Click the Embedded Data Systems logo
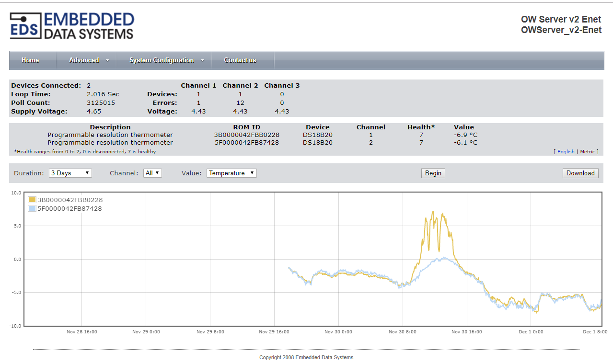The height and width of the screenshot is (364, 613). pos(72,26)
